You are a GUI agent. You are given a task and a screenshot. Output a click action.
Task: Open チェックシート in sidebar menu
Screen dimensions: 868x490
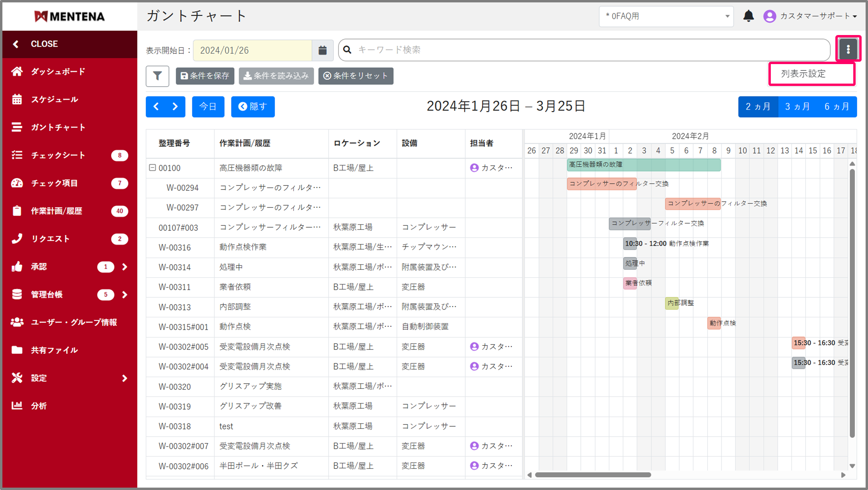point(58,155)
